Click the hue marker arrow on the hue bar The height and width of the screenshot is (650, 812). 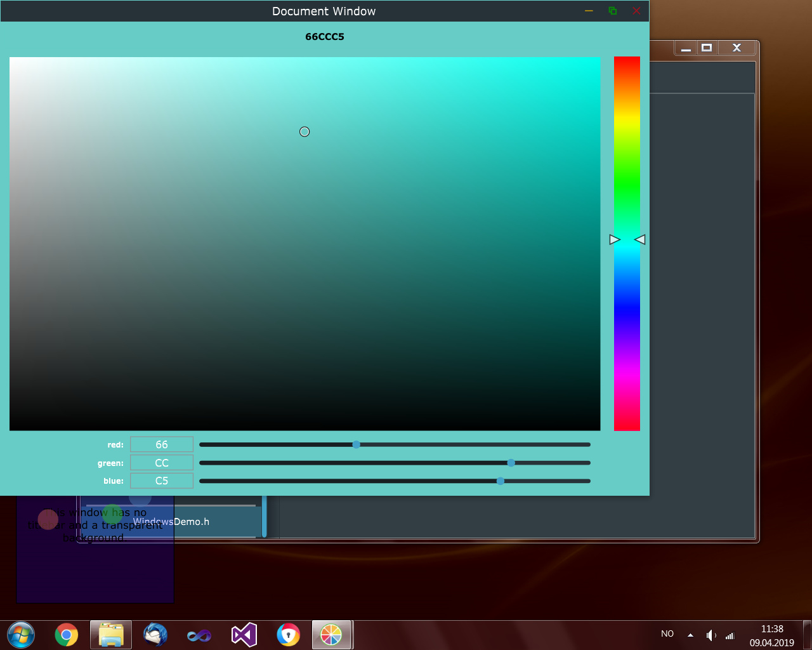(615, 239)
